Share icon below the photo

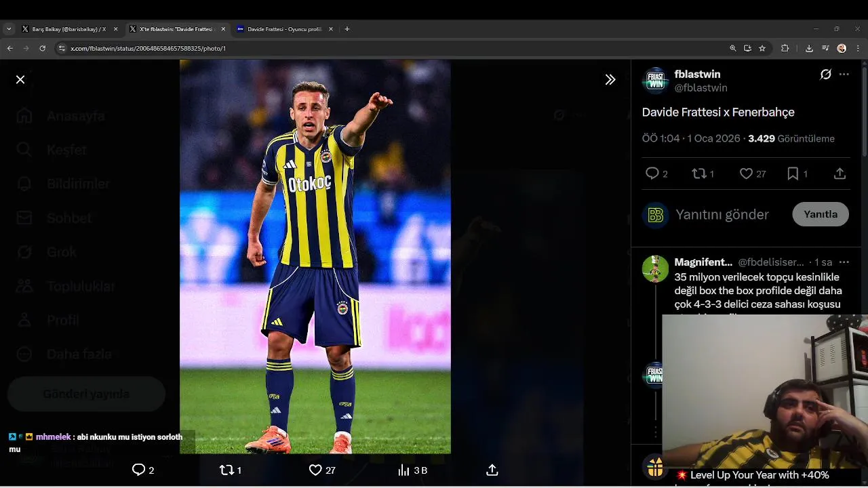pyautogui.click(x=493, y=470)
